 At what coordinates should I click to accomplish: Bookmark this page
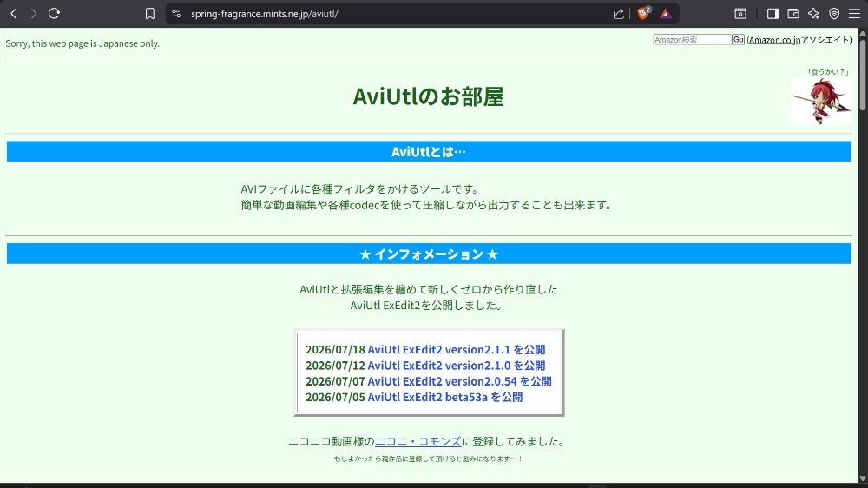point(150,14)
